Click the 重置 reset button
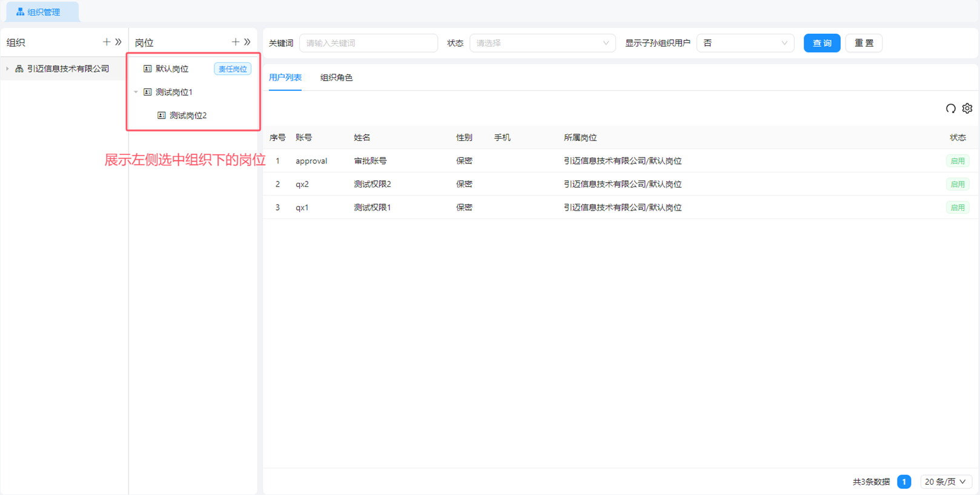Image resolution: width=980 pixels, height=495 pixels. coord(864,43)
